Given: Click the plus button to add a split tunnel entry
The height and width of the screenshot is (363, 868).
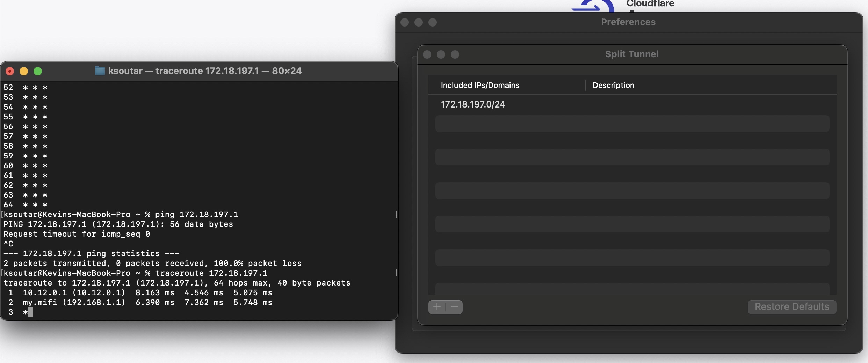Looking at the screenshot, I should coord(437,307).
